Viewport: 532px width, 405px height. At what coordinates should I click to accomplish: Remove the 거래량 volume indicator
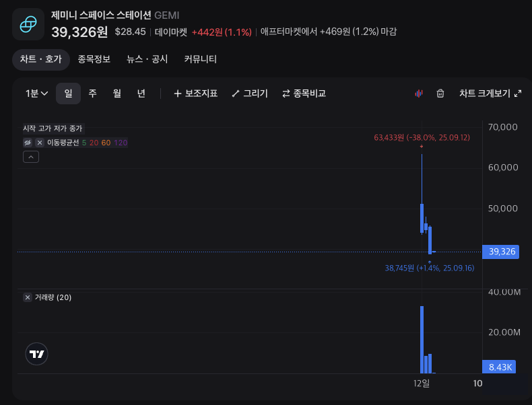click(x=28, y=297)
